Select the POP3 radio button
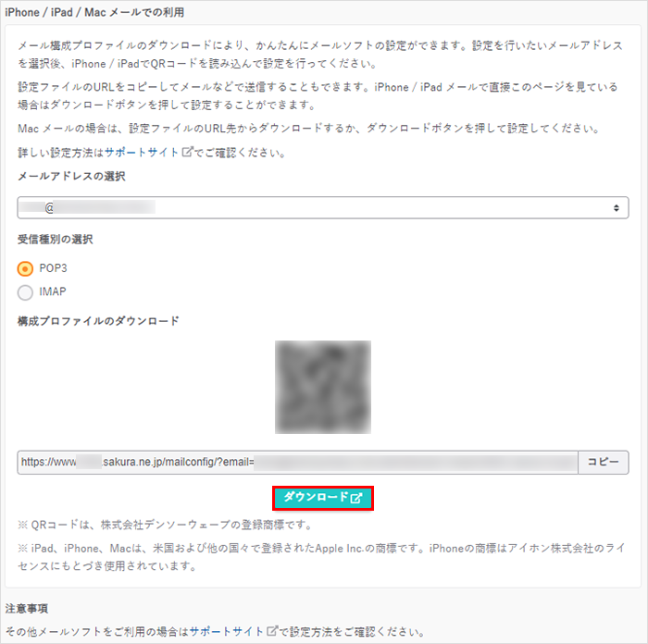 (x=25, y=269)
